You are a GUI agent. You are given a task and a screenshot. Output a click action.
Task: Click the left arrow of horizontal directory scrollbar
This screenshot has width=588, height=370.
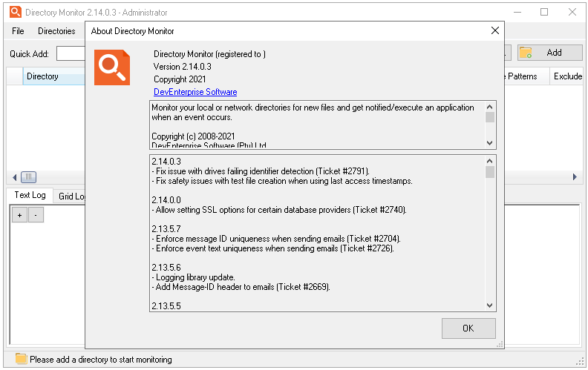point(13,177)
